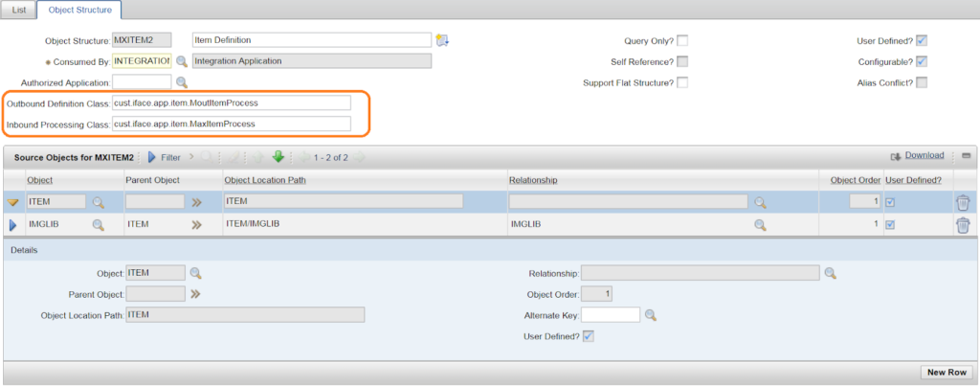Open Parent Object detail menu in Details

[195, 293]
